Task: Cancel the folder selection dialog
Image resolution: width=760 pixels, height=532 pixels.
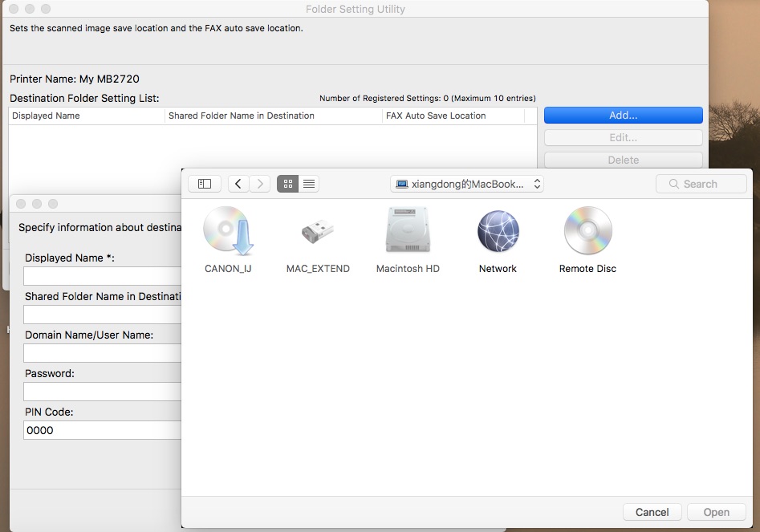Action: 652,512
